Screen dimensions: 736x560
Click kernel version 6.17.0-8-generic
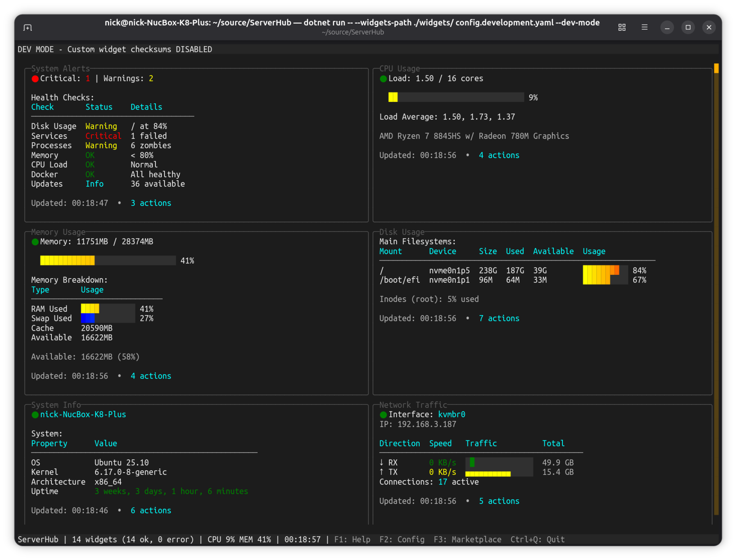click(x=130, y=472)
